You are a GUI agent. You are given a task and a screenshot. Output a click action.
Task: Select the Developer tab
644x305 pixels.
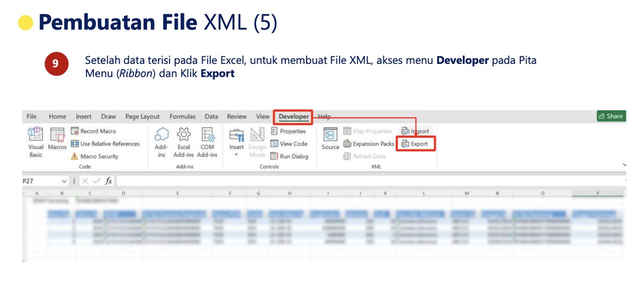click(x=294, y=117)
